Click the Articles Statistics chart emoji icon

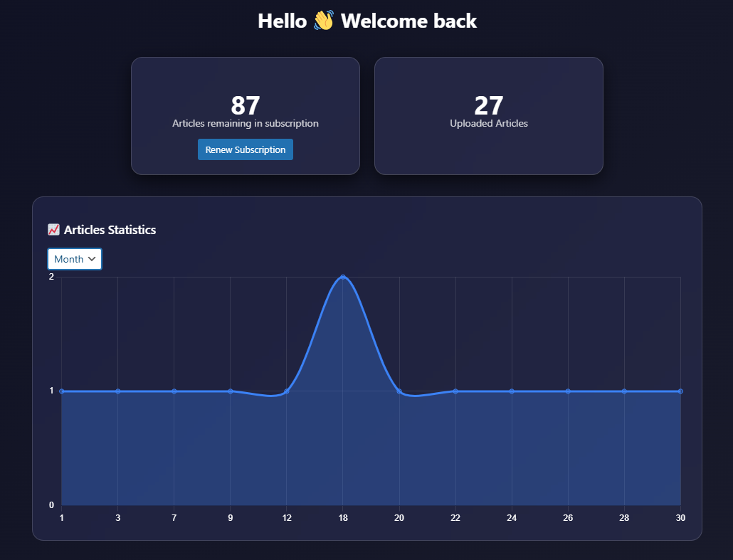click(x=53, y=229)
